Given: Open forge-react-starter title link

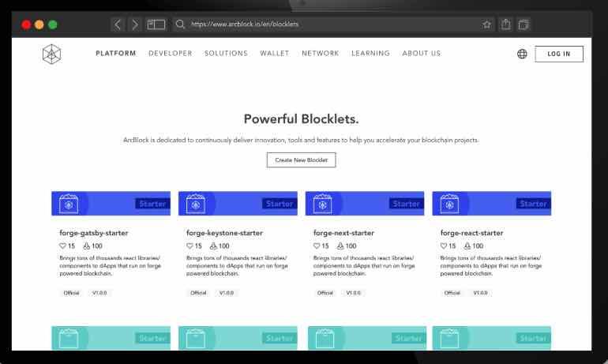Looking at the screenshot, I should click(471, 233).
